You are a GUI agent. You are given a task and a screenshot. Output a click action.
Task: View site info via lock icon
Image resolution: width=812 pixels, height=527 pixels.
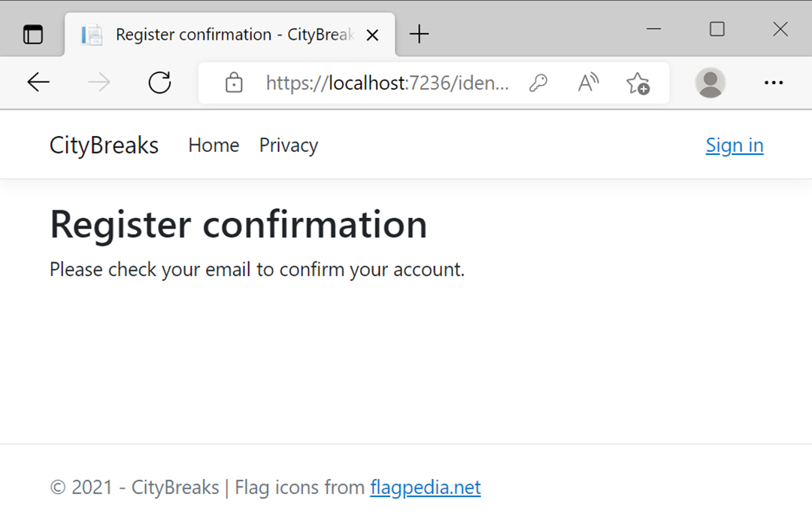pyautogui.click(x=234, y=83)
